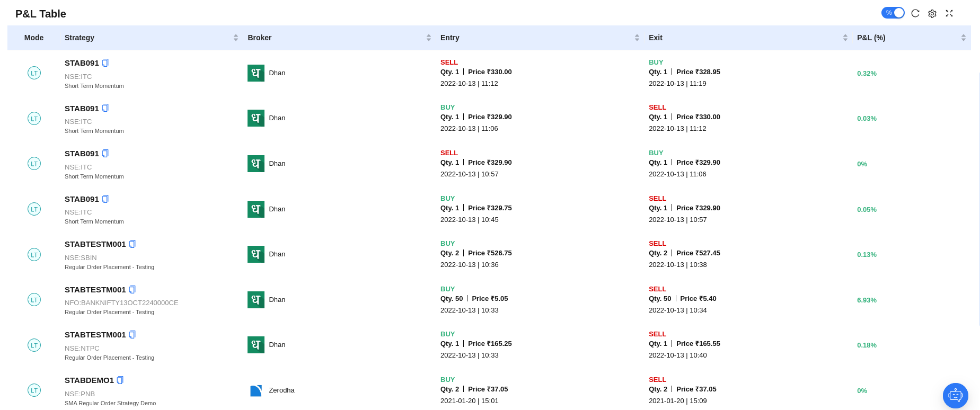Viewport: 980px width, 410px height.
Task: Select the 6.93% P&L value
Action: (x=867, y=300)
